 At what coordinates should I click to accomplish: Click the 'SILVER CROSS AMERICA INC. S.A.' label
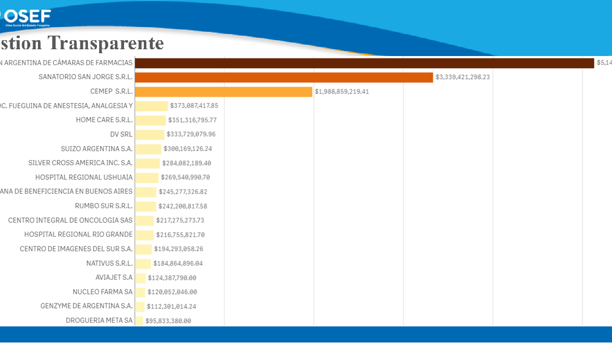pyautogui.click(x=80, y=163)
